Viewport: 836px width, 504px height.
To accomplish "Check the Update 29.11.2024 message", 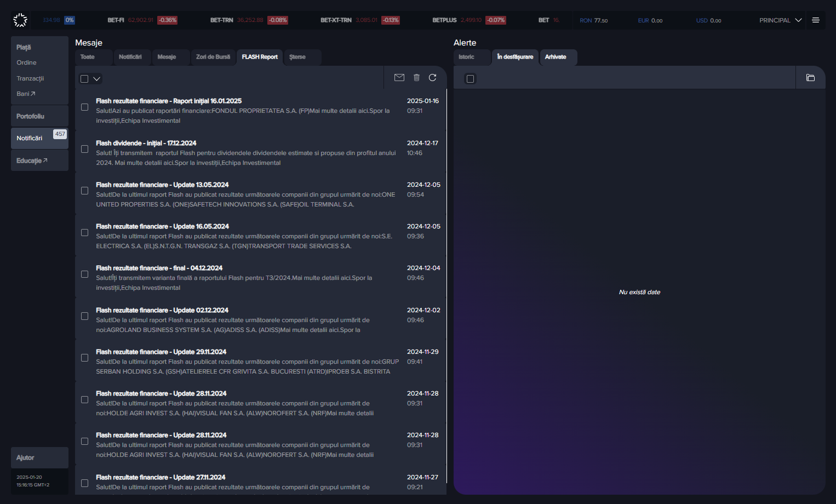I will pos(84,358).
